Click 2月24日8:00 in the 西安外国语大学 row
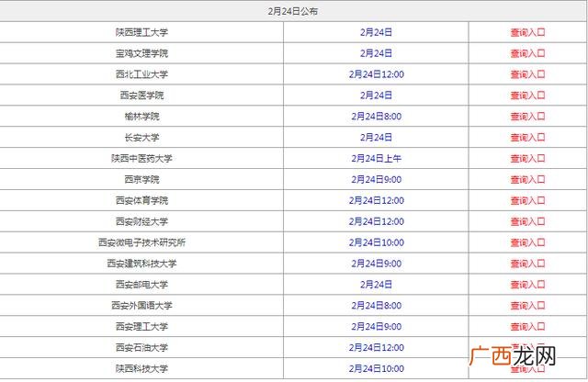588x382 pixels. coord(377,305)
